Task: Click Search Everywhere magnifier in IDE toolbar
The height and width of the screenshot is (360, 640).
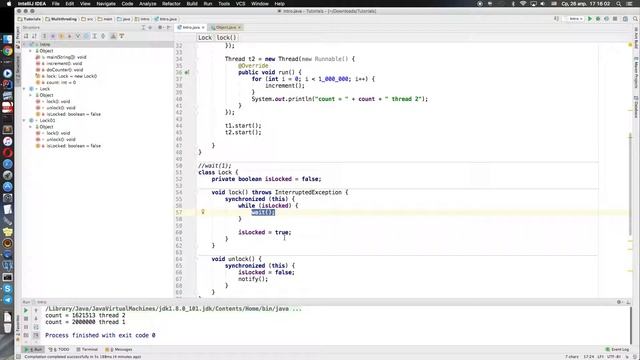Action: coord(635,19)
